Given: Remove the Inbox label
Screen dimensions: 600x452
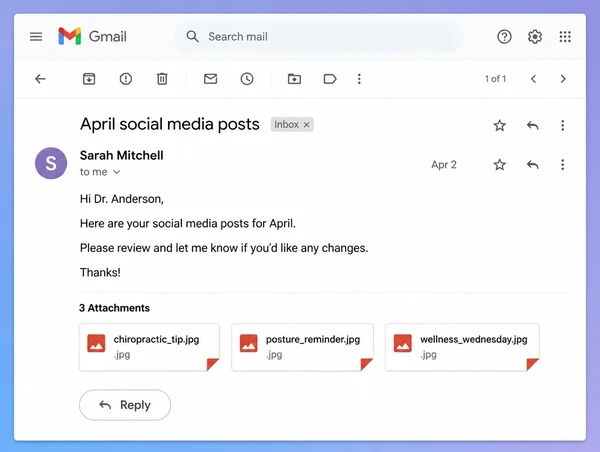Looking at the screenshot, I should coord(307,125).
